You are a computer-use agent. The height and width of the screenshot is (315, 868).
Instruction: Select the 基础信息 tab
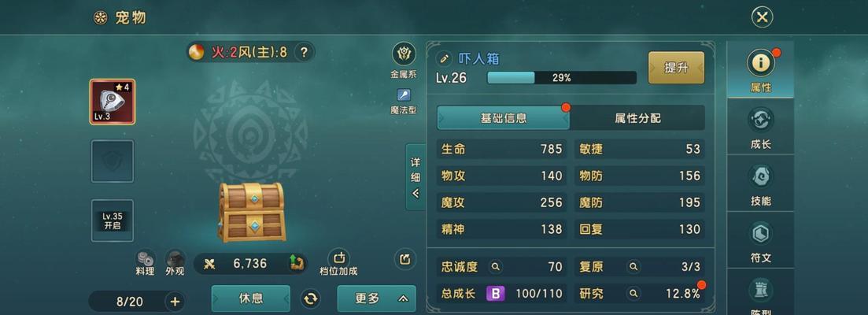(503, 118)
